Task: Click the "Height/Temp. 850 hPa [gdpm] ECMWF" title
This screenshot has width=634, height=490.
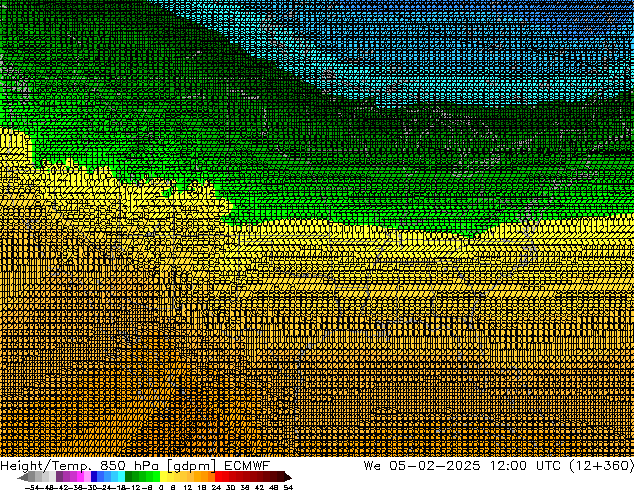Action: [x=135, y=466]
